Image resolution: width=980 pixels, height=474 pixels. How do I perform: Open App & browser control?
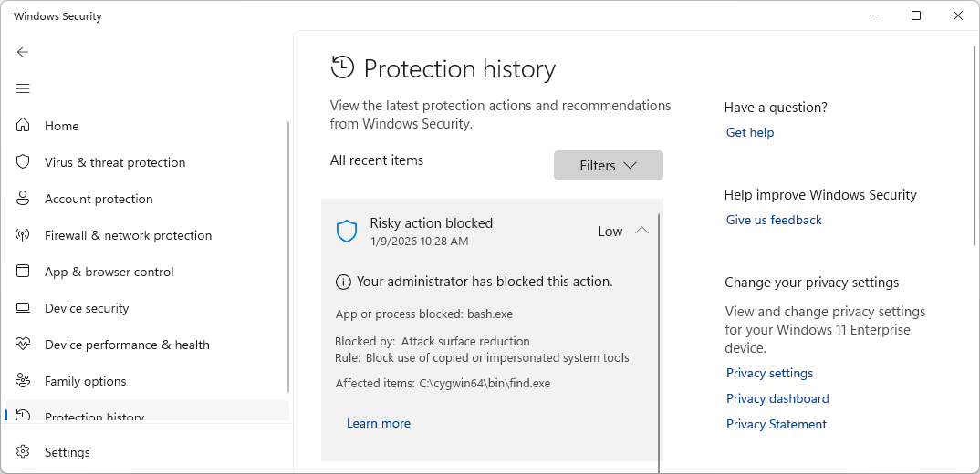pos(146,272)
